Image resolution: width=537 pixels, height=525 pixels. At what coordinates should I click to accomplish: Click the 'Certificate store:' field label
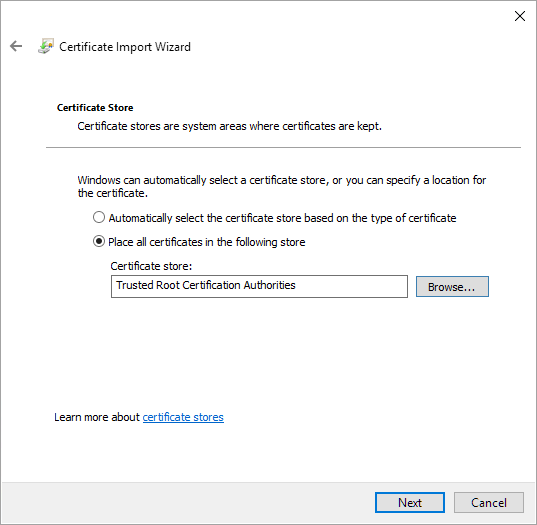[151, 266]
